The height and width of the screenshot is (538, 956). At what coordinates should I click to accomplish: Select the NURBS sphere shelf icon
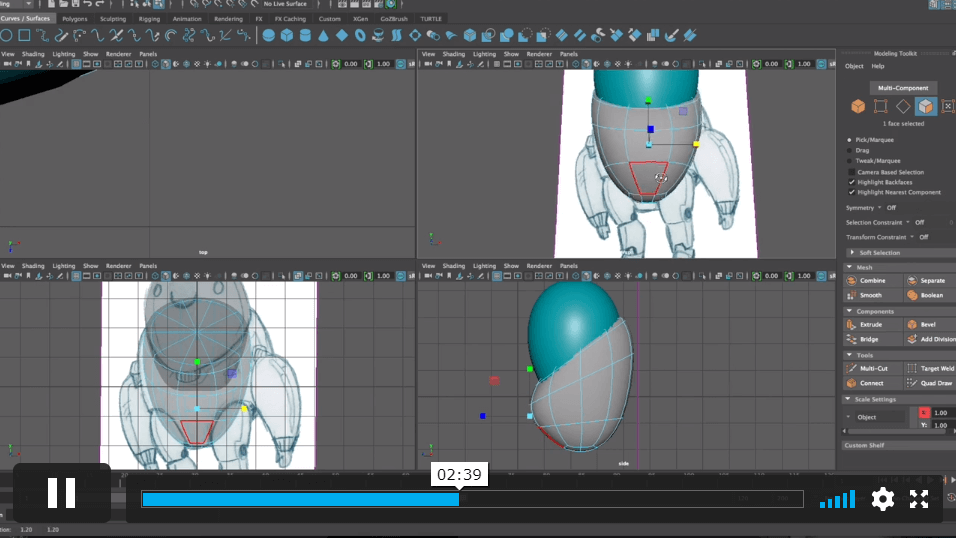(268, 36)
